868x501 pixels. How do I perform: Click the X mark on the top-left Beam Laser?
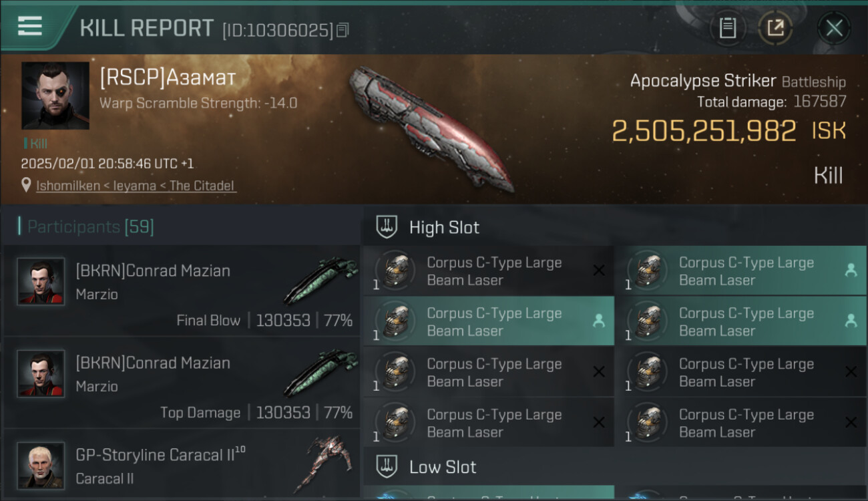(599, 271)
